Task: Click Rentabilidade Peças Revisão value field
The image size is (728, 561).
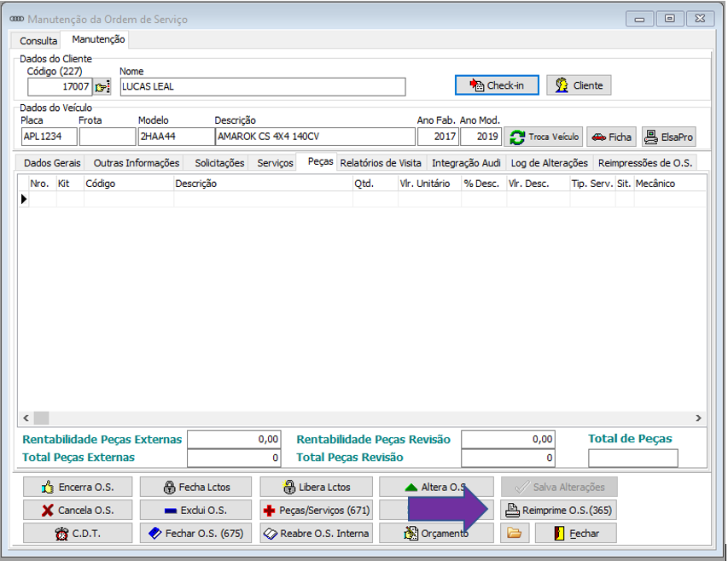Action: [508, 440]
